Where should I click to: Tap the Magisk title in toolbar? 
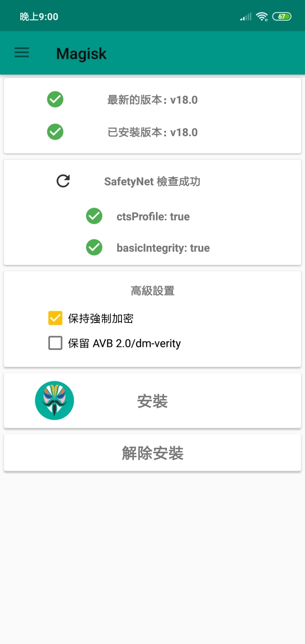(x=81, y=54)
